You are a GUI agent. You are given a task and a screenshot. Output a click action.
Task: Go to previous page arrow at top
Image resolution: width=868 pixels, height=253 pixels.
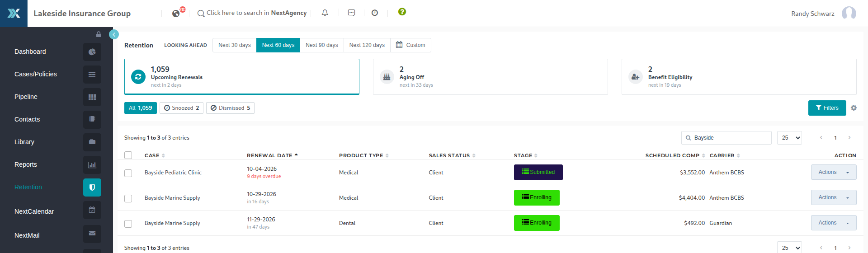tap(821, 138)
